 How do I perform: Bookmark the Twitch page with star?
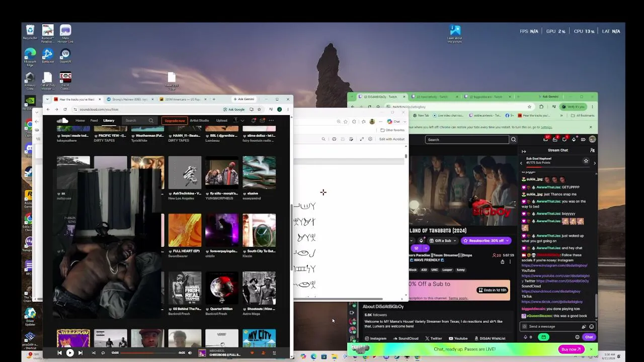tap(529, 107)
